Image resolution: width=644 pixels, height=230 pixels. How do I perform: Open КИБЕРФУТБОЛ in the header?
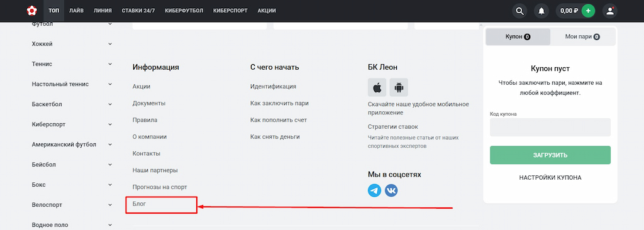pos(184,11)
